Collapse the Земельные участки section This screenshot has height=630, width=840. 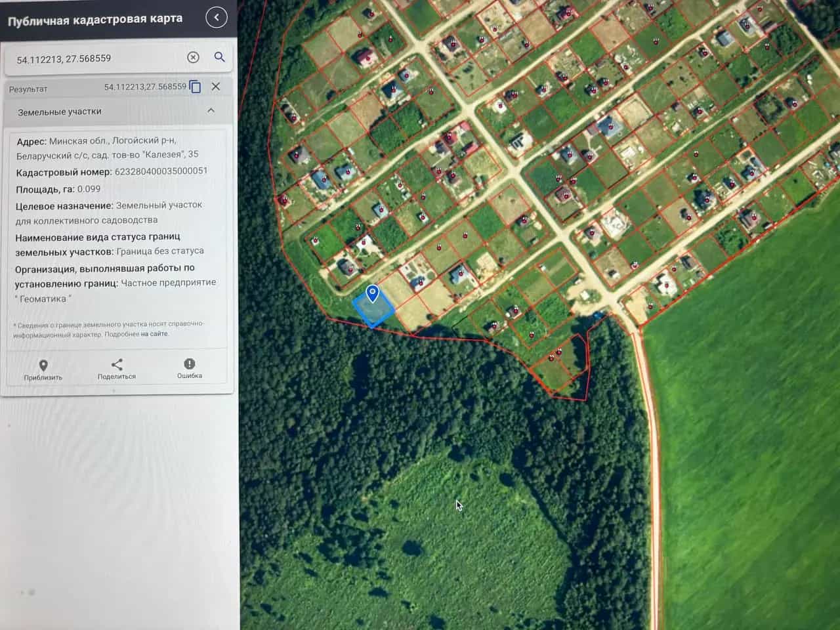[x=211, y=110]
